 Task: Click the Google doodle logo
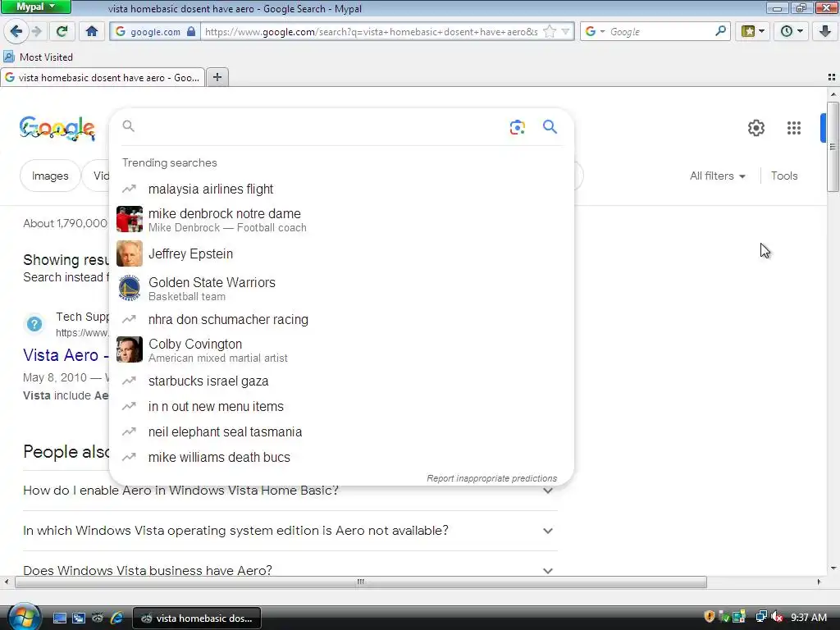(x=57, y=129)
